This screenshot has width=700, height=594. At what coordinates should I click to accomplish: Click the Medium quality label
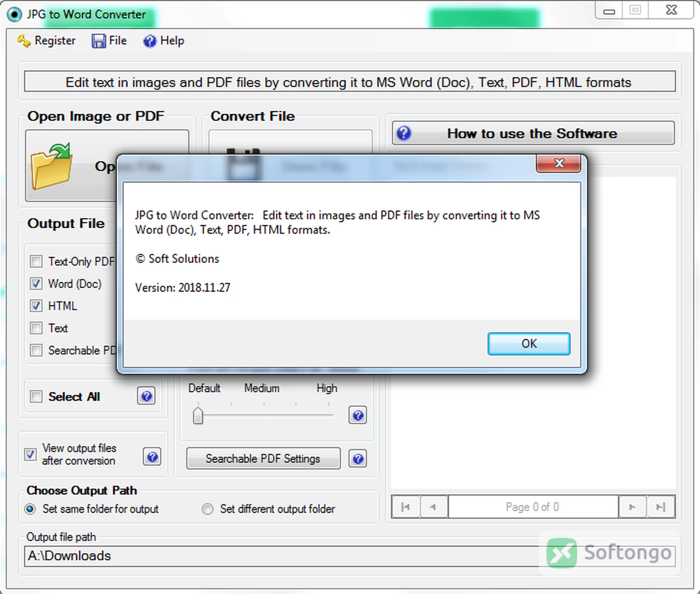click(x=262, y=388)
